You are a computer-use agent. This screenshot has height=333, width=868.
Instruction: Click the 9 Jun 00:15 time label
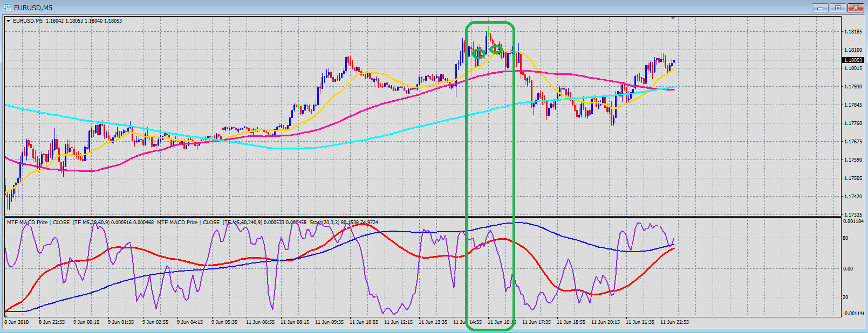pos(86,322)
